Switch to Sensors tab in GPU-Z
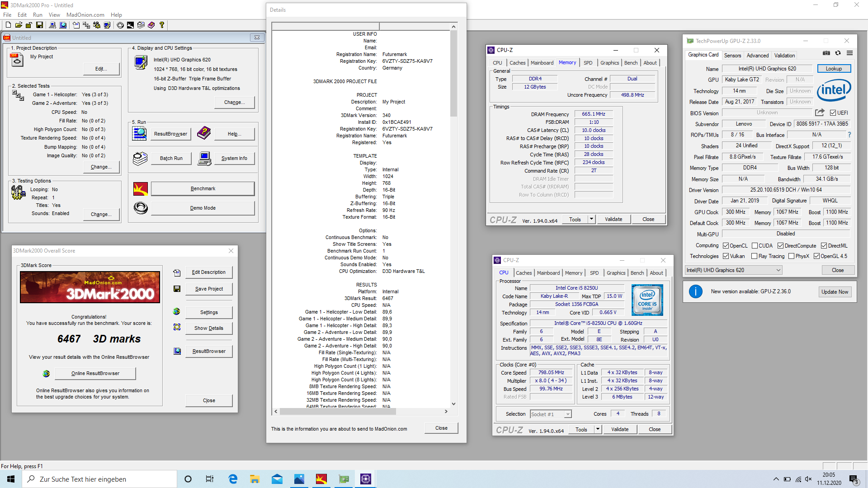This screenshot has height=488, width=868. (732, 56)
